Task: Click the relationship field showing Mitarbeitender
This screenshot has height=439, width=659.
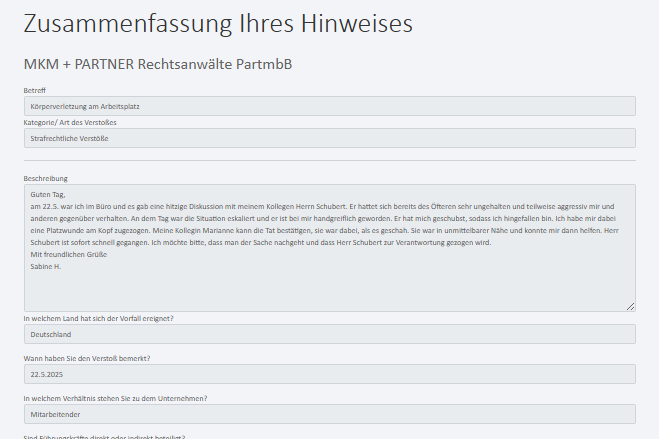Action: coord(329,414)
